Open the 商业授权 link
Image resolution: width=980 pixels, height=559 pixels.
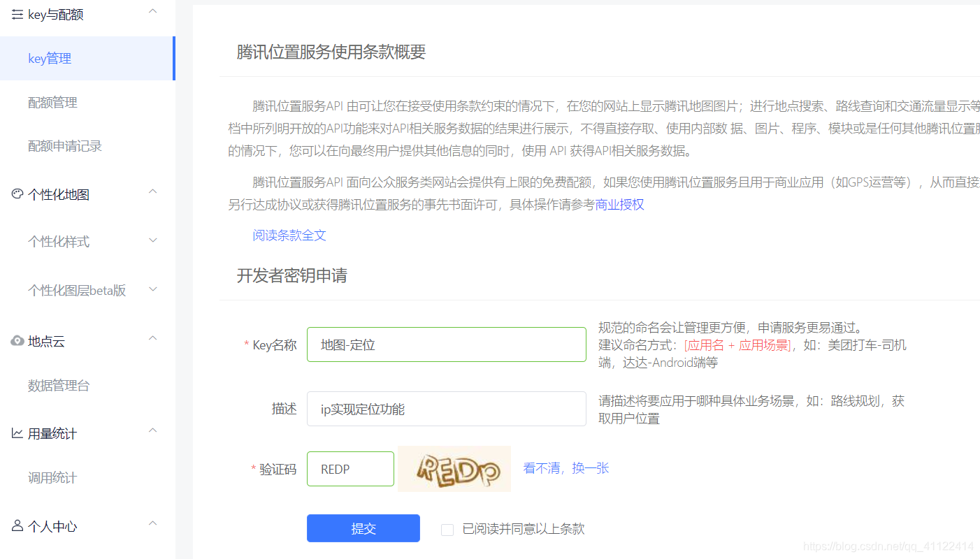pos(619,205)
